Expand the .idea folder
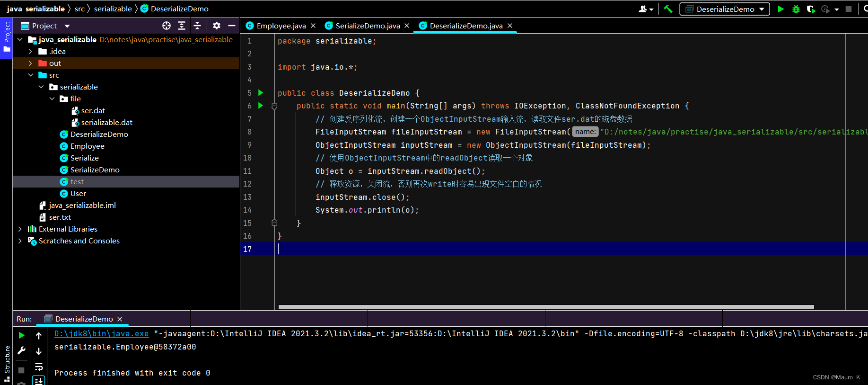The width and height of the screenshot is (868, 385). tap(30, 51)
